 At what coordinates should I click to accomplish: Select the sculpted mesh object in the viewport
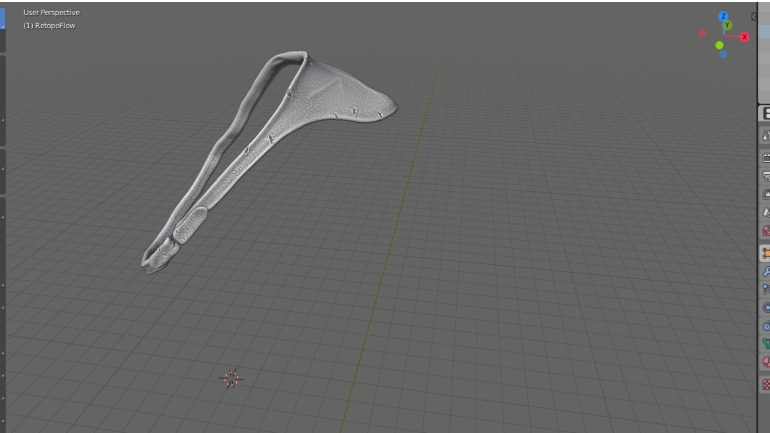pos(324,98)
